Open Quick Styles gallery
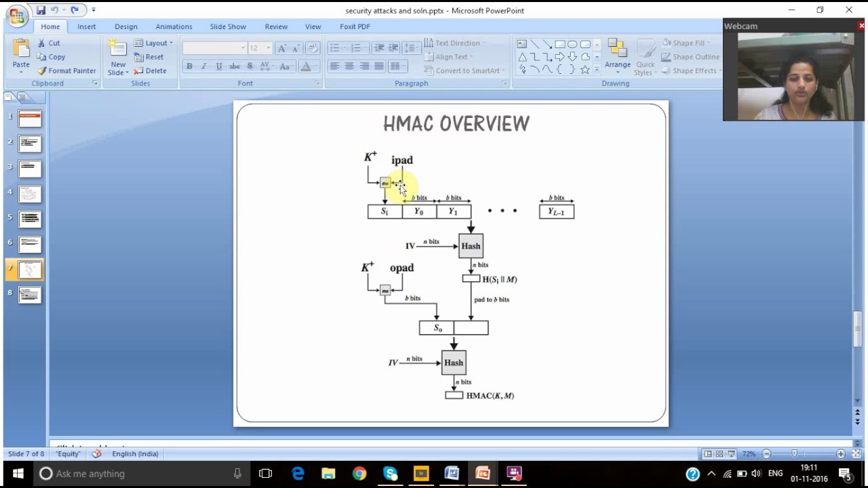Image resolution: width=868 pixels, height=488 pixels. coord(645,57)
